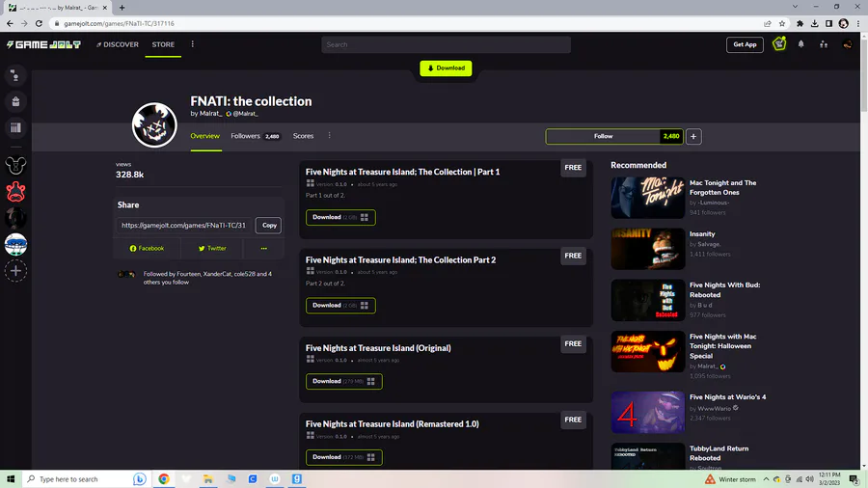Click the address bar URL
This screenshot has width=868, height=488.
[119, 23]
